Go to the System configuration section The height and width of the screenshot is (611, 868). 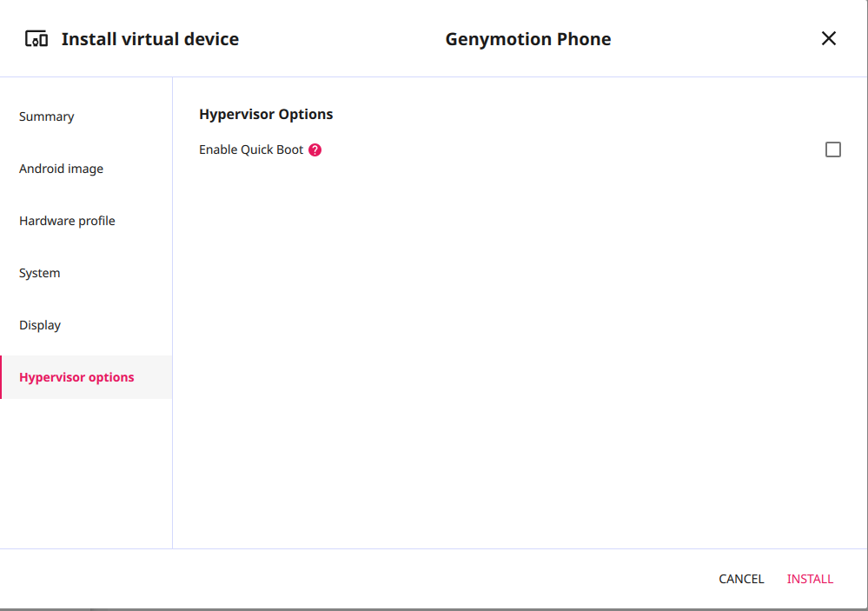point(39,273)
